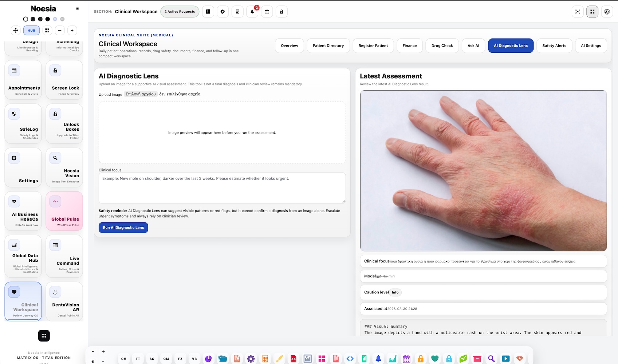
Task: Click the black grid launcher button at sidebar bottom
Action: (44, 336)
